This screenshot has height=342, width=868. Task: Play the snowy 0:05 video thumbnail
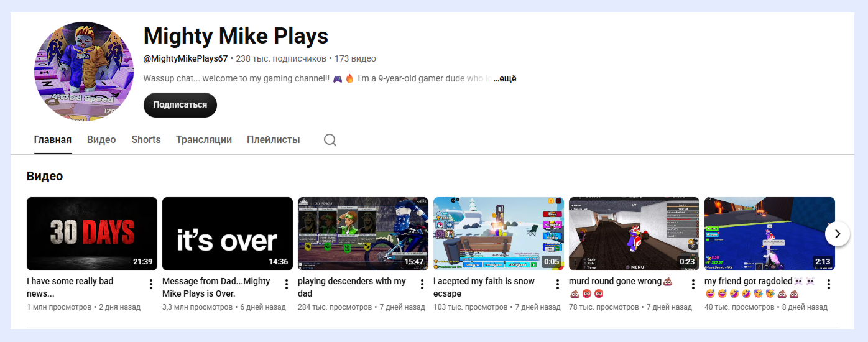coord(499,234)
